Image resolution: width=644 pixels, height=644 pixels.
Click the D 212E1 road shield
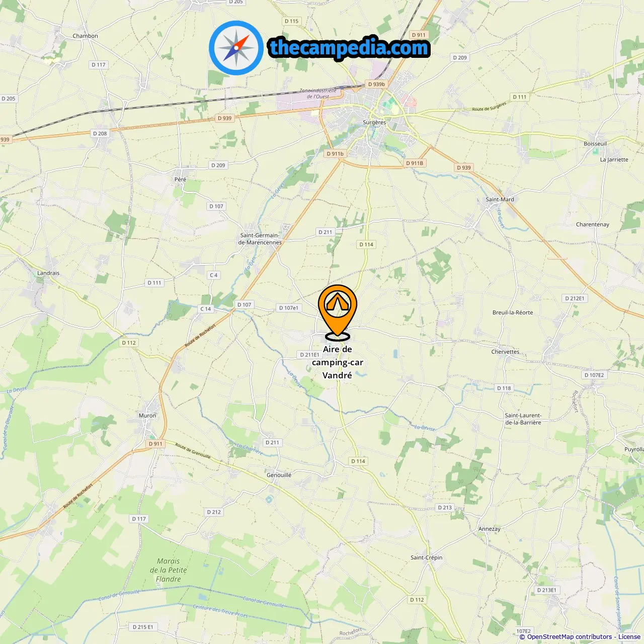click(575, 298)
